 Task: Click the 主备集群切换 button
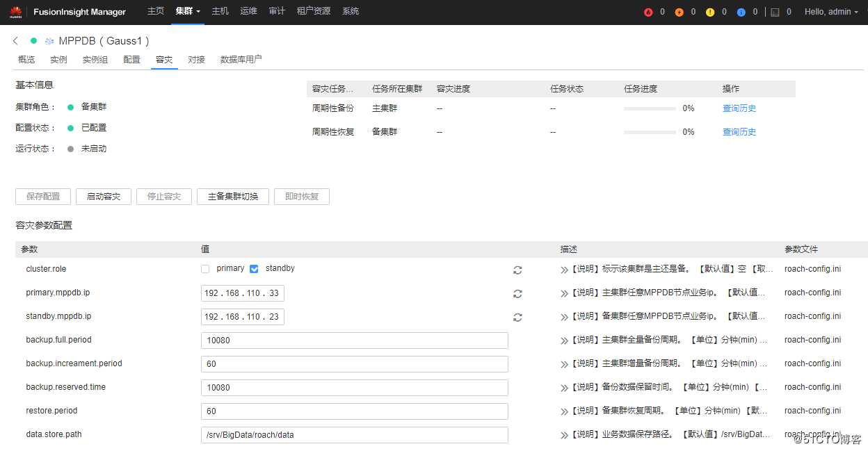[232, 196]
